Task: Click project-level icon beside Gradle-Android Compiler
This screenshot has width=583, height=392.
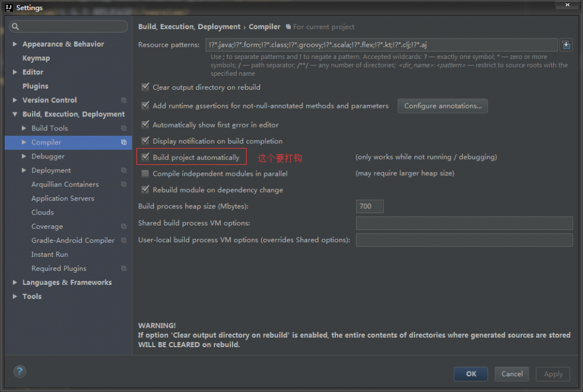Action: point(124,241)
